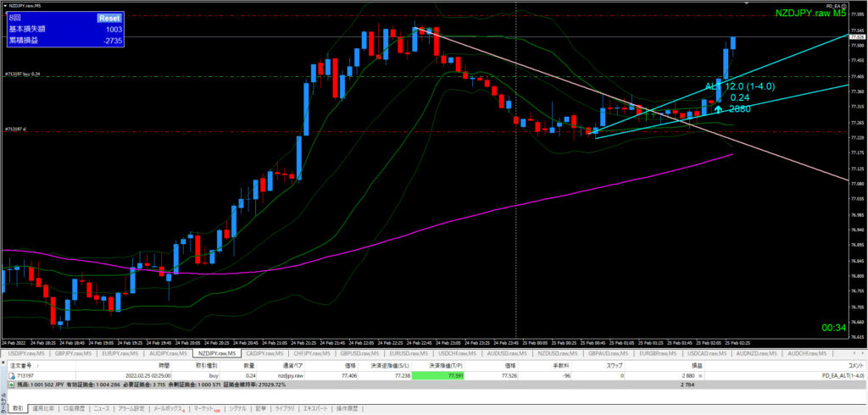Image resolution: width=868 pixels, height=415 pixels.
Task: Close order 713197 with the x beside 2 880
Action: coord(699,375)
